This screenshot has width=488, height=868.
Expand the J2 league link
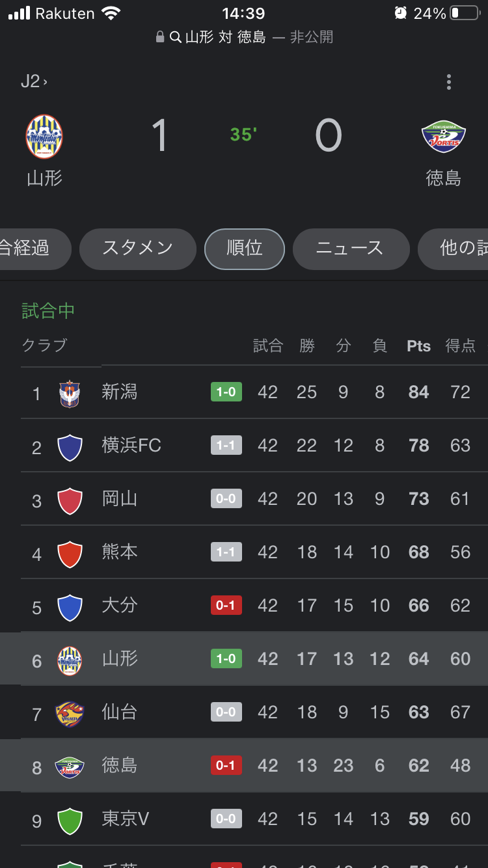(x=34, y=81)
